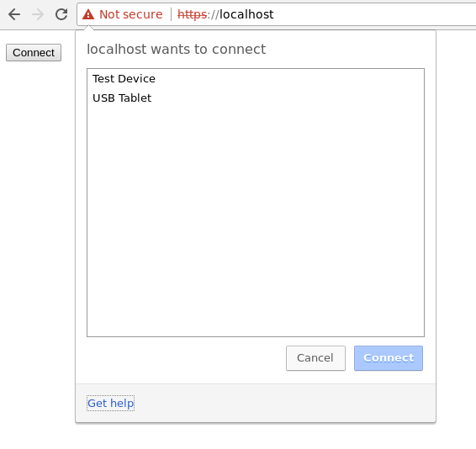Click the "Not secure" security label
Screen dimensions: 476x449
pyautogui.click(x=131, y=14)
